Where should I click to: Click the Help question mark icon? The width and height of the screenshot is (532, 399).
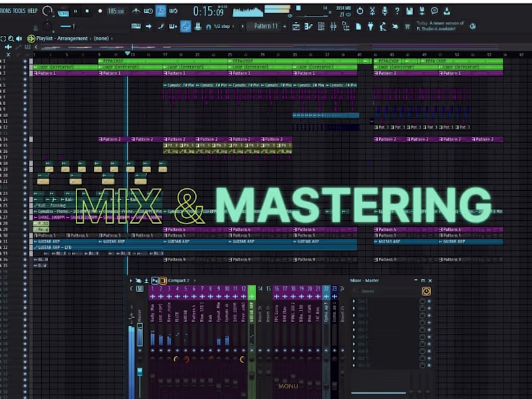click(x=398, y=10)
